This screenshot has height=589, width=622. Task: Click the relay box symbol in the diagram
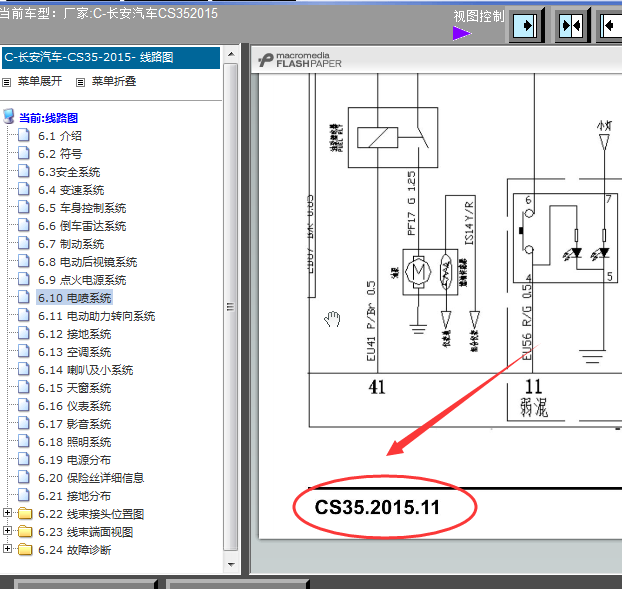393,137
